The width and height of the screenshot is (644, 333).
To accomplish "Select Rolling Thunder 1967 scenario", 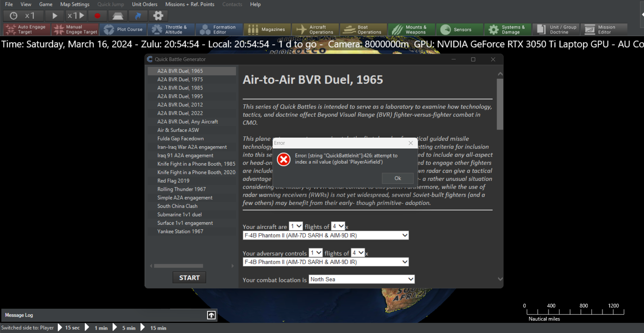I will (x=192, y=189).
